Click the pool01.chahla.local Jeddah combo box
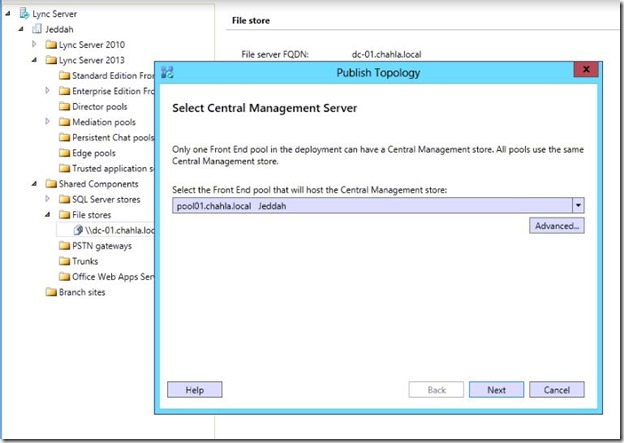 click(x=378, y=206)
